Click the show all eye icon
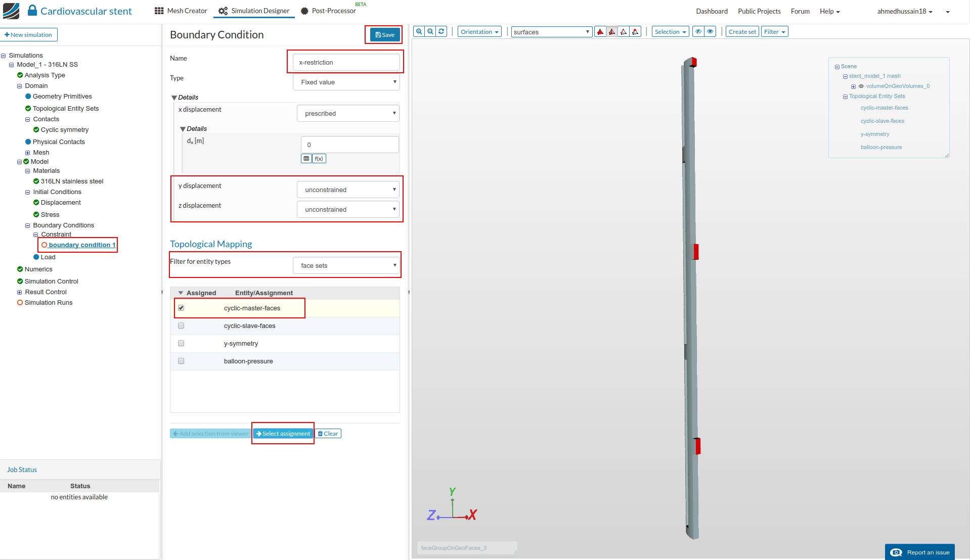970x560 pixels. click(710, 31)
